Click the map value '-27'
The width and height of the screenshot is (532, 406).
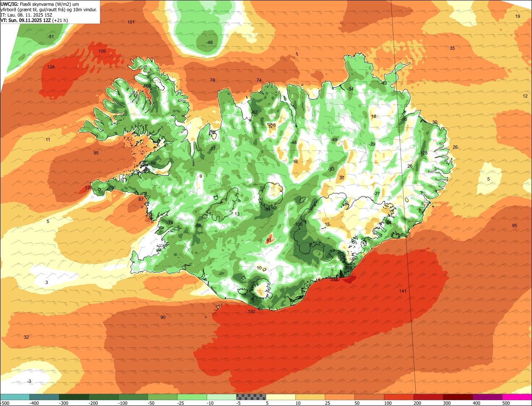(x=377, y=193)
